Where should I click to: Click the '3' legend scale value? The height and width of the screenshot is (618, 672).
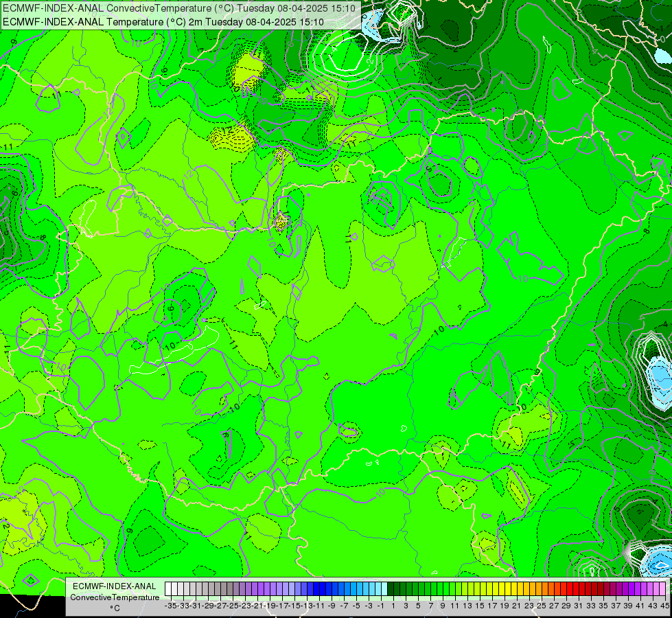tap(406, 606)
